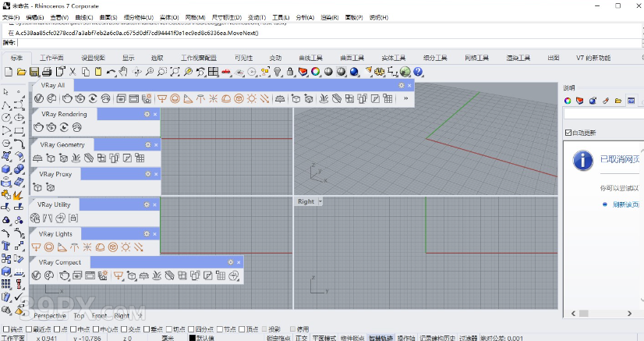Click the lock icon in the standard toolbar
Viewport: 644px width, 341px height.
290,73
